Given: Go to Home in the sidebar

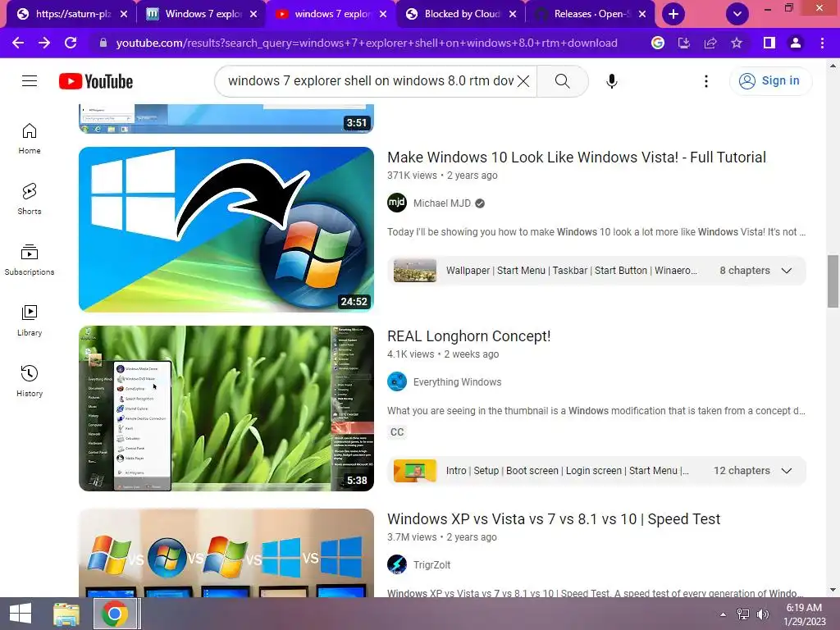Looking at the screenshot, I should point(30,139).
